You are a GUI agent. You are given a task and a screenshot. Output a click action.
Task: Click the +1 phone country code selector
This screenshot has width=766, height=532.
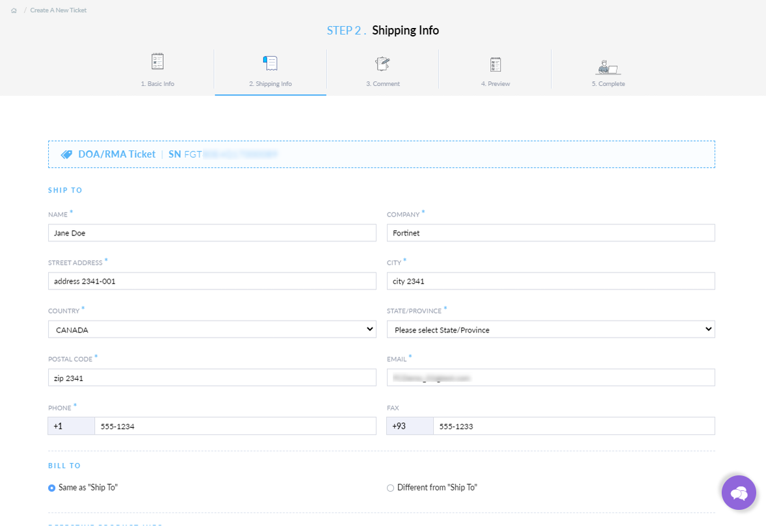pos(72,426)
